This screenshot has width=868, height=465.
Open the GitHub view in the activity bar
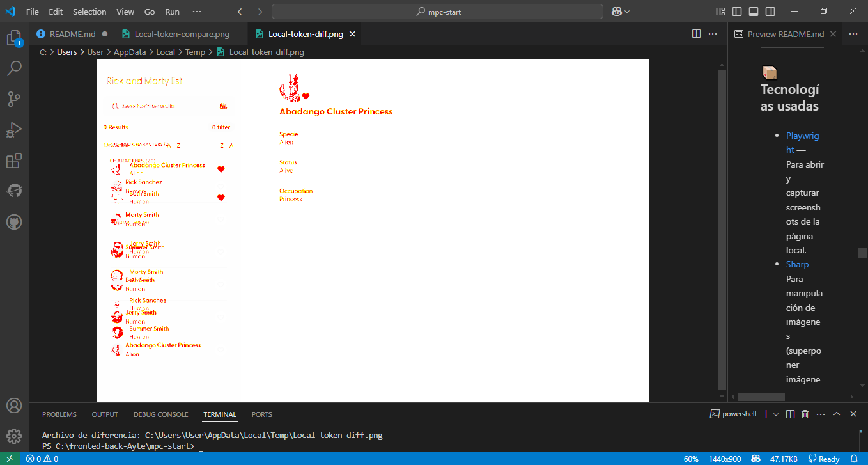[x=14, y=222]
